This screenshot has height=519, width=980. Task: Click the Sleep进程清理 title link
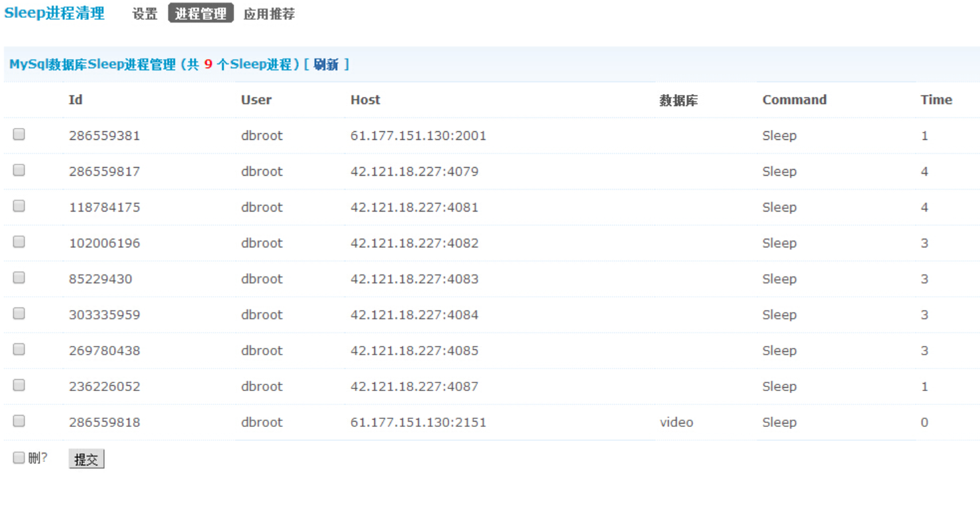tap(54, 13)
